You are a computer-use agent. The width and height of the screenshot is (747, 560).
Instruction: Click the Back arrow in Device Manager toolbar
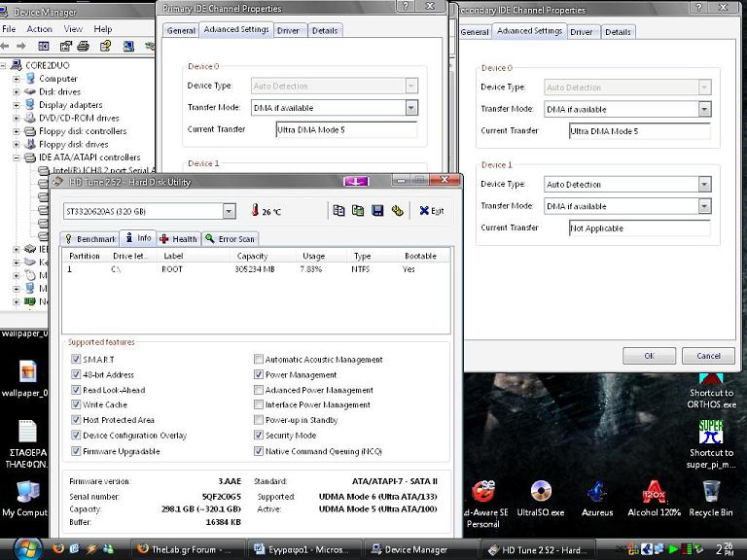[5, 47]
